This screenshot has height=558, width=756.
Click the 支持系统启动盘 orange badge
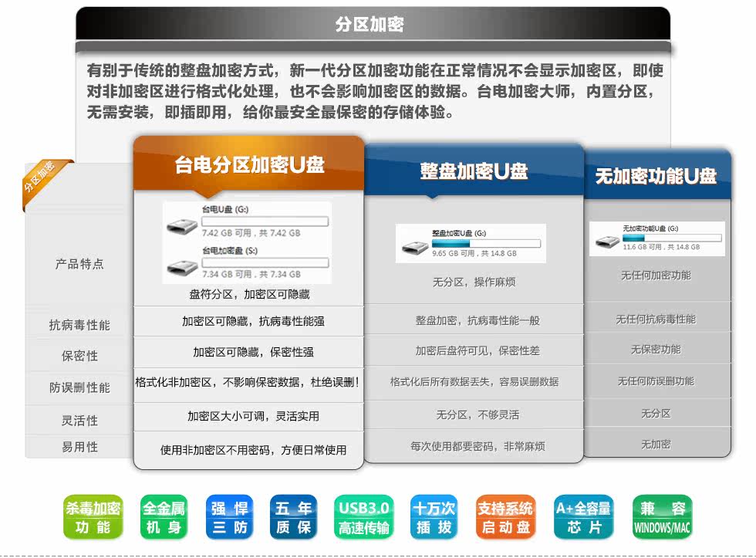(x=505, y=517)
